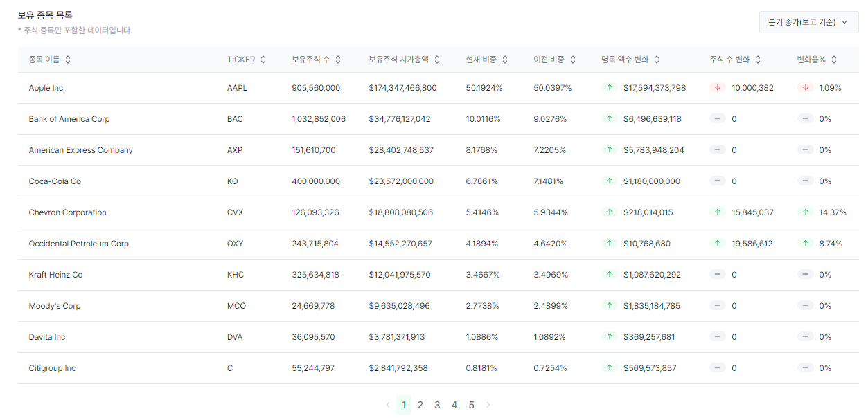Click the 보유 종목 목록 heading
The width and height of the screenshot is (868, 418).
(45, 15)
